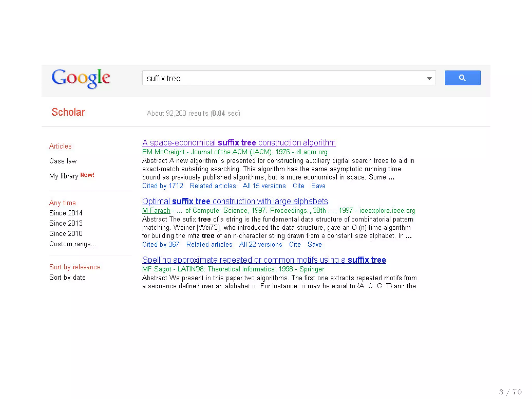Viewport: 532px width, 399px height.
Task: Click inside the suffix tree search field
Action: tap(283, 78)
